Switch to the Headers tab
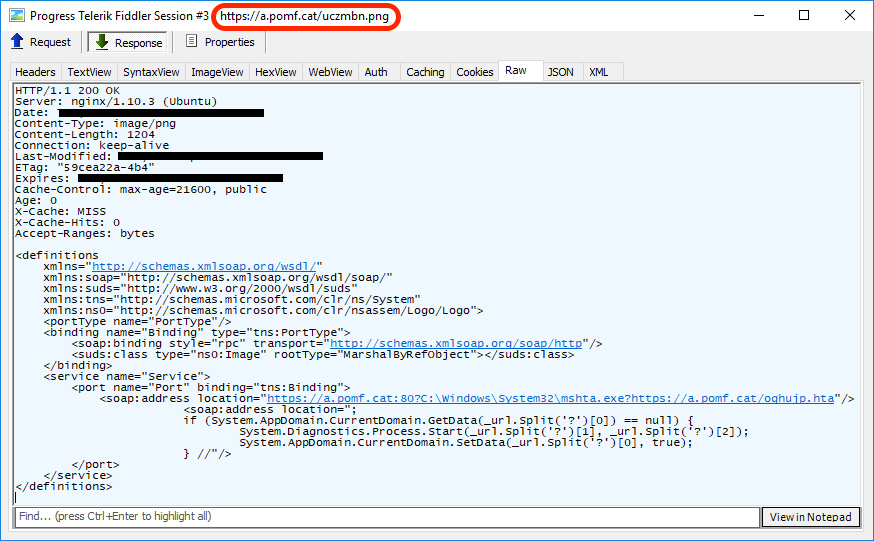This screenshot has width=874, height=541. (x=35, y=72)
